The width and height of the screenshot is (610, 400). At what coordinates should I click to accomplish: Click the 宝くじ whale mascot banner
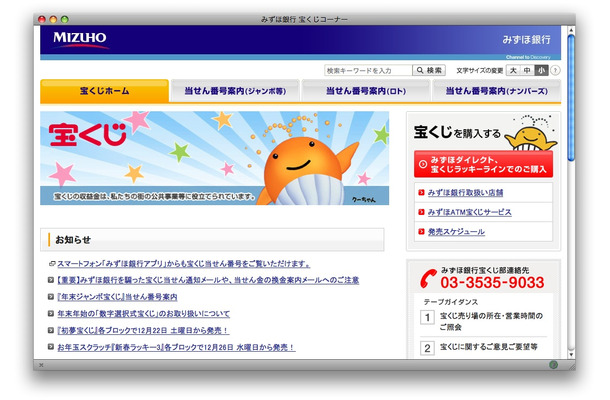(214, 158)
